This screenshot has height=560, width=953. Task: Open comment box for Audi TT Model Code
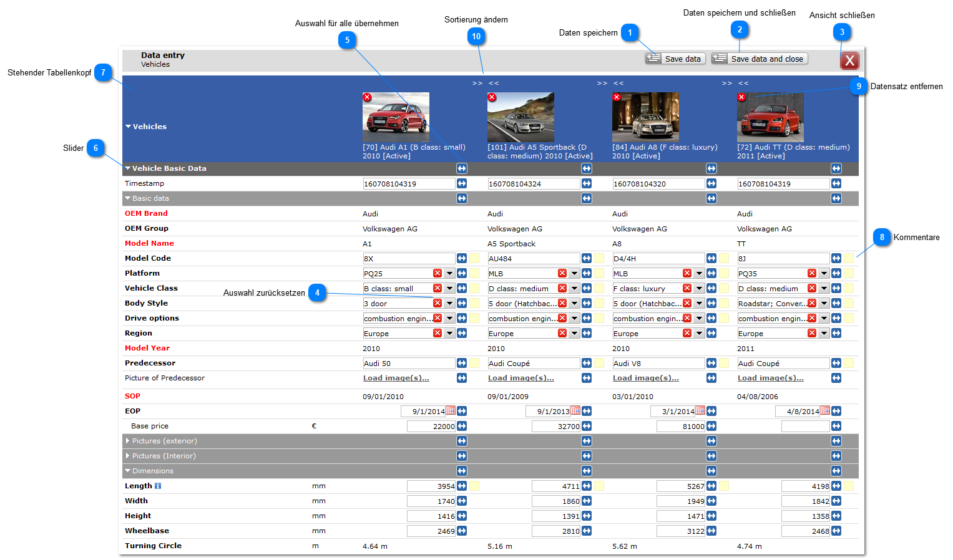[849, 258]
